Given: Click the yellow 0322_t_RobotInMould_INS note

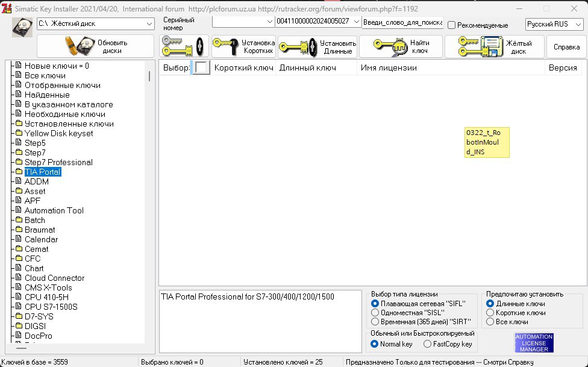Looking at the screenshot, I should (487, 142).
